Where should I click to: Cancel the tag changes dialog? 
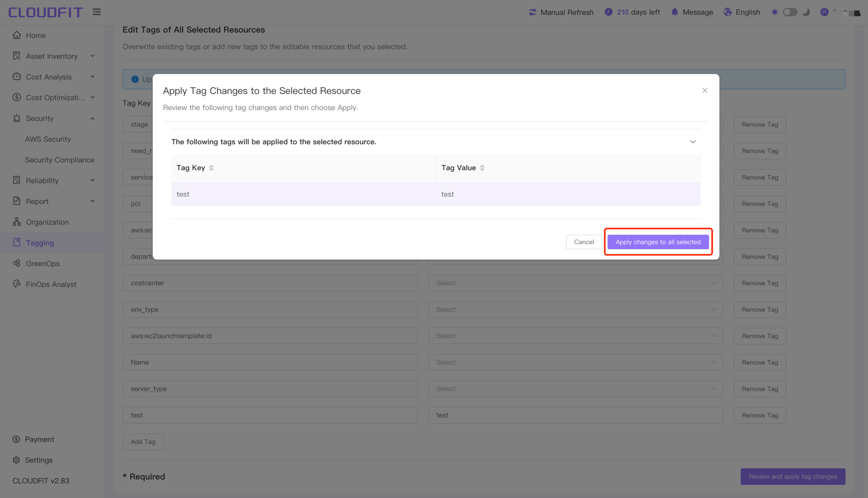[x=584, y=242]
